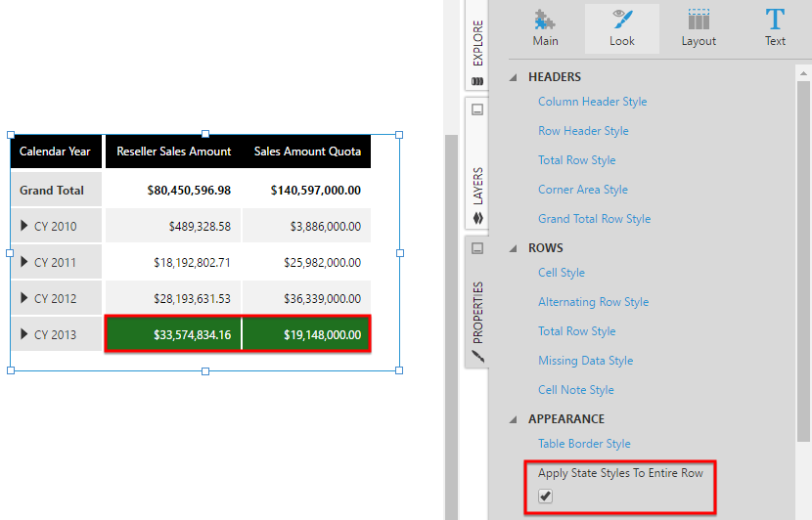Click the Layers stack icon
This screenshot has width=812, height=520.
tap(477, 218)
